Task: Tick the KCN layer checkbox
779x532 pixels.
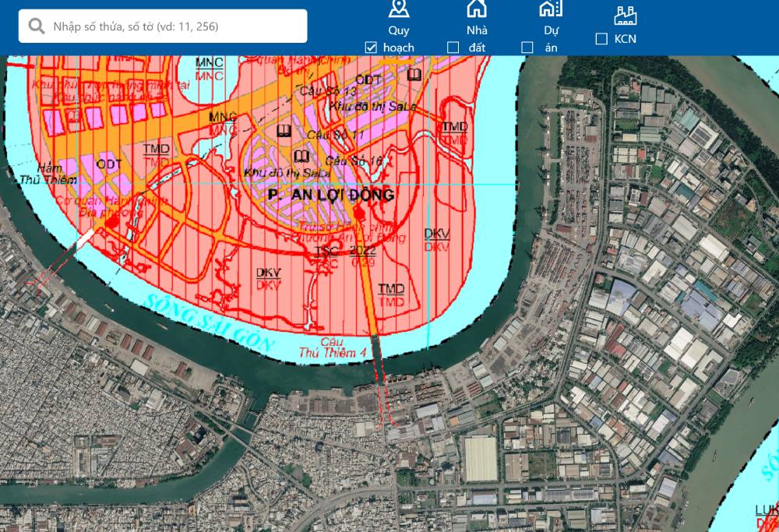Action: click(601, 39)
